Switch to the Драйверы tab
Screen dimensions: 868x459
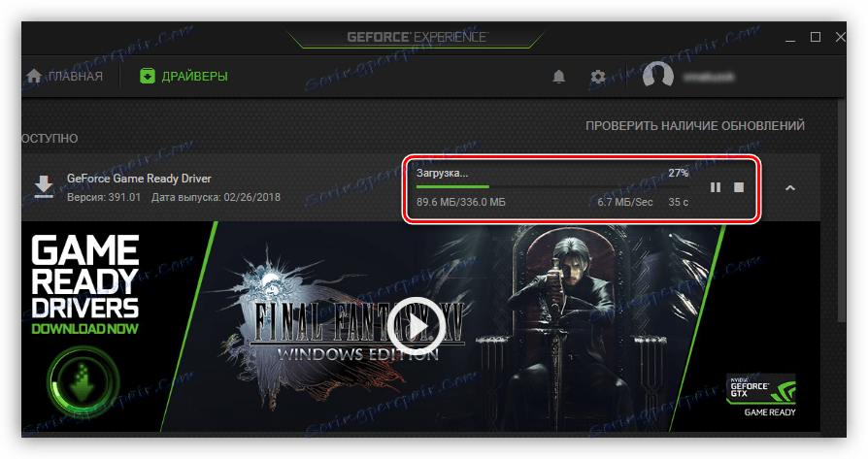click(184, 77)
